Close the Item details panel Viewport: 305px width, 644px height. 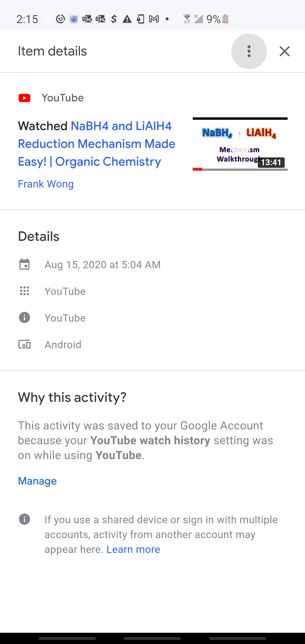coord(284,51)
